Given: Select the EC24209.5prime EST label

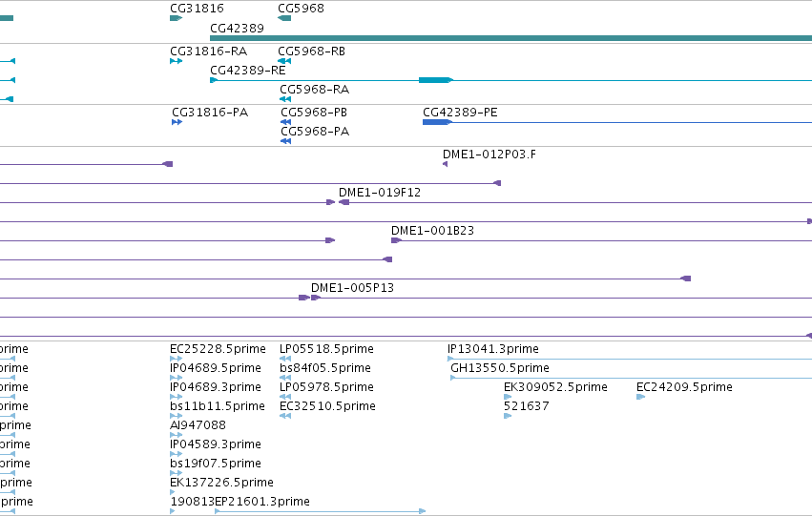Looking at the screenshot, I should [684, 387].
